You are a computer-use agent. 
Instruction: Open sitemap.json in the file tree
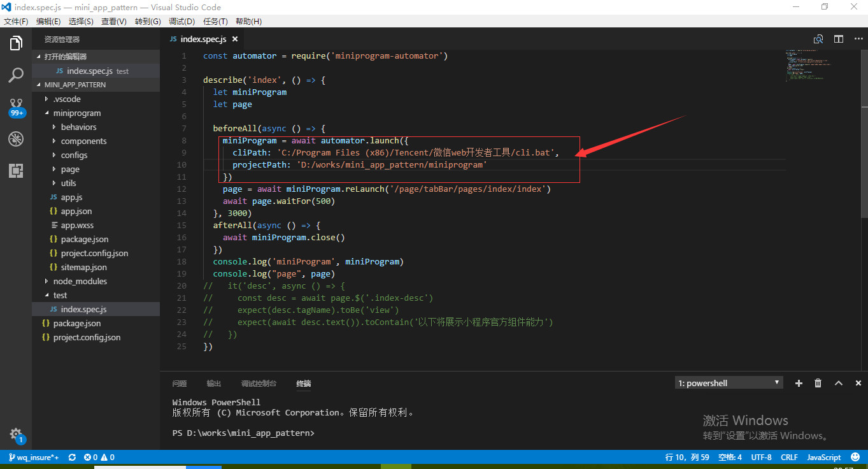[96, 267]
